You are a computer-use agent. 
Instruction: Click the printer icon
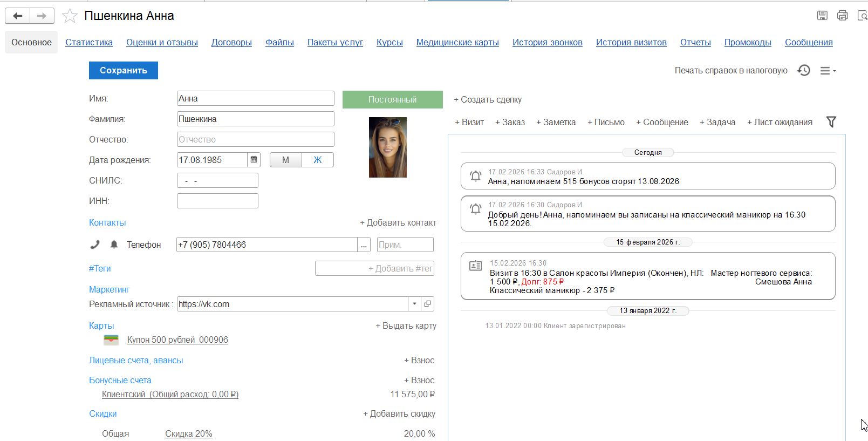[x=842, y=16]
